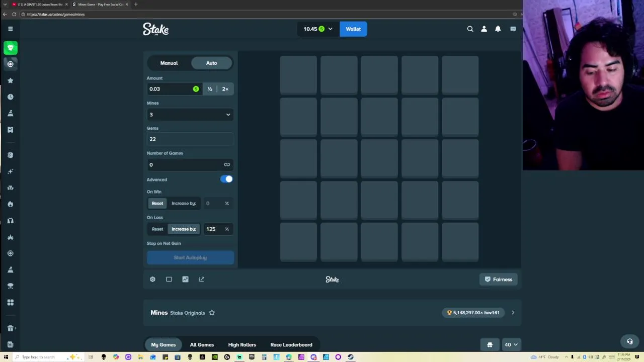This screenshot has height=362, width=644.
Task: Click the fourth icon in the game footer toolbar
Action: tap(202, 279)
